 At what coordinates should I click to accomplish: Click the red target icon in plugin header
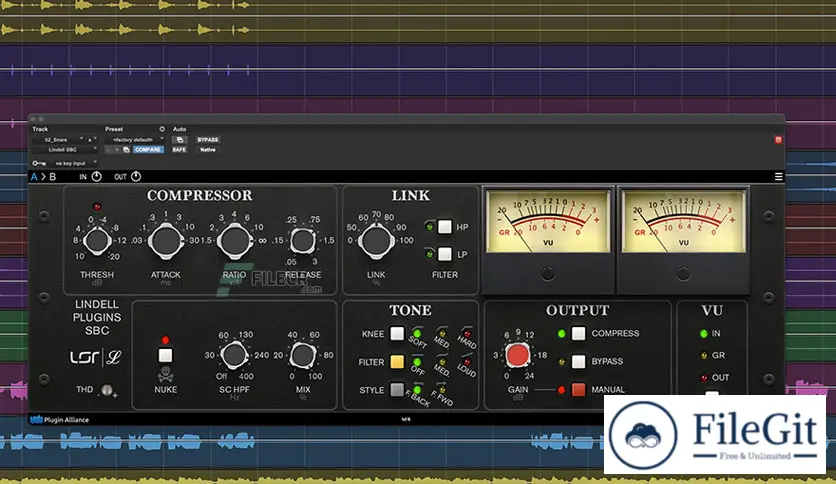[778, 140]
